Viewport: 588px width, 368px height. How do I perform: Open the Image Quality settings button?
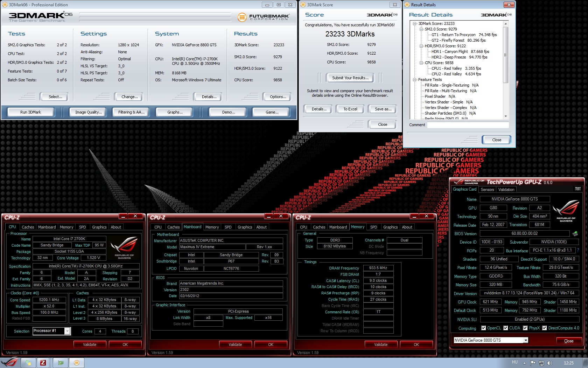point(89,112)
